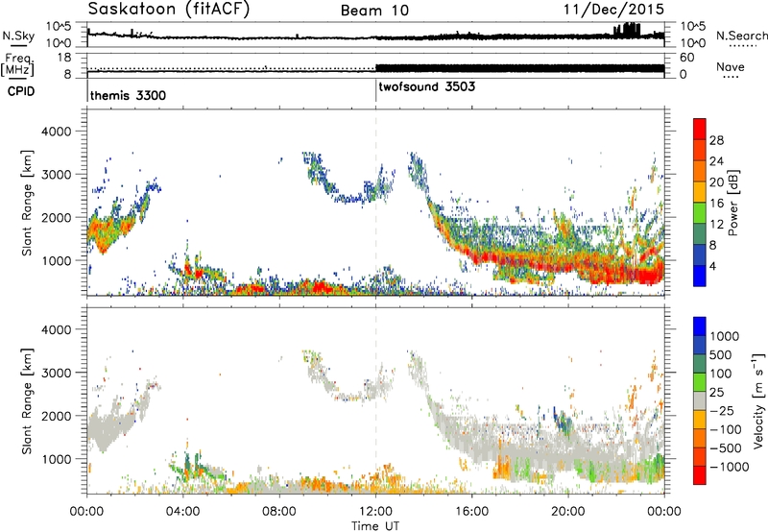This screenshot has width=768, height=532.
Task: Select the '4' Power colorbar tick label
Action: tap(713, 266)
